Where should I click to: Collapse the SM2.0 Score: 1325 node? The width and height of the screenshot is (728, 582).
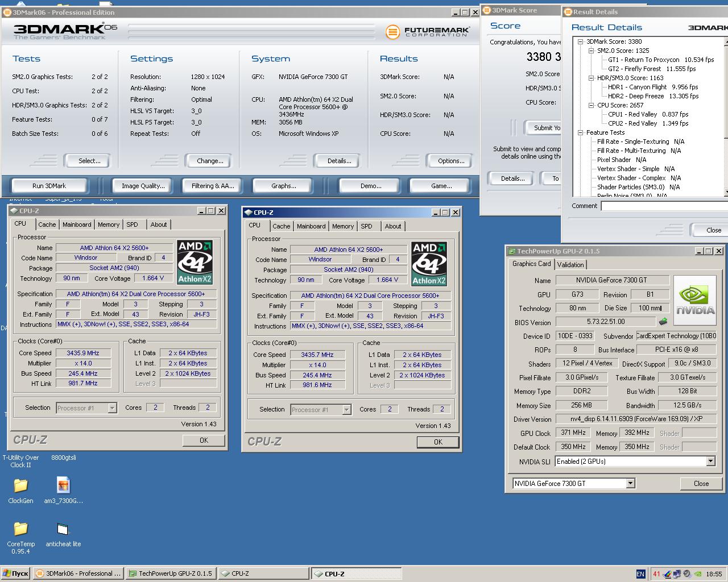[591, 51]
